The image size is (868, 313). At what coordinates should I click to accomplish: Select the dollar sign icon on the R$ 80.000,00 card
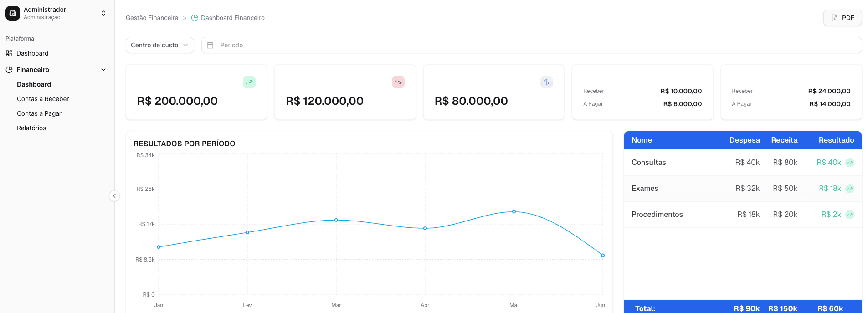point(546,82)
